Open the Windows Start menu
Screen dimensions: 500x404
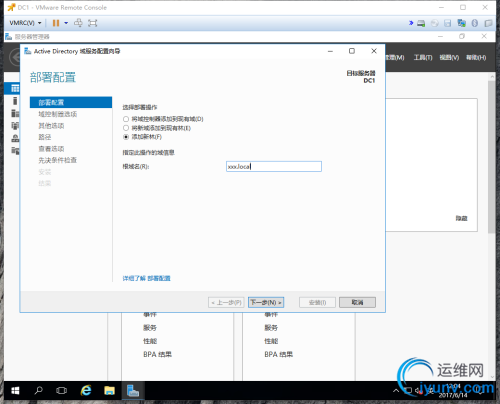coord(15,390)
